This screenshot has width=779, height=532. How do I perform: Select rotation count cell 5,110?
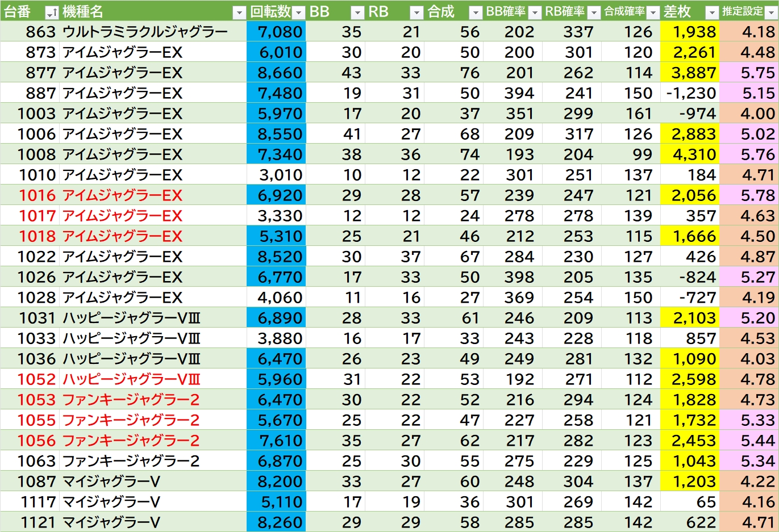(x=276, y=502)
